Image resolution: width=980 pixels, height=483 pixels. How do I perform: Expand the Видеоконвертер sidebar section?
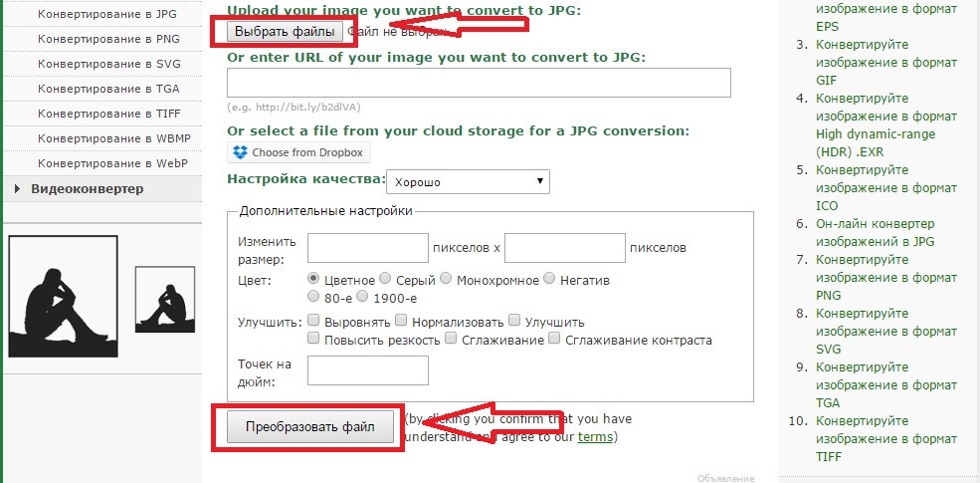tap(87, 188)
